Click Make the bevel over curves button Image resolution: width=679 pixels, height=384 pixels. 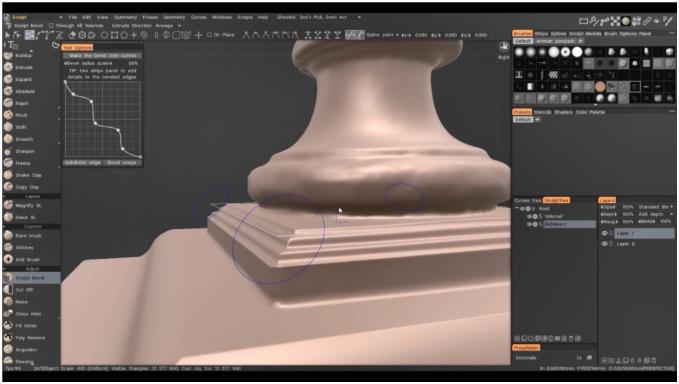click(102, 56)
